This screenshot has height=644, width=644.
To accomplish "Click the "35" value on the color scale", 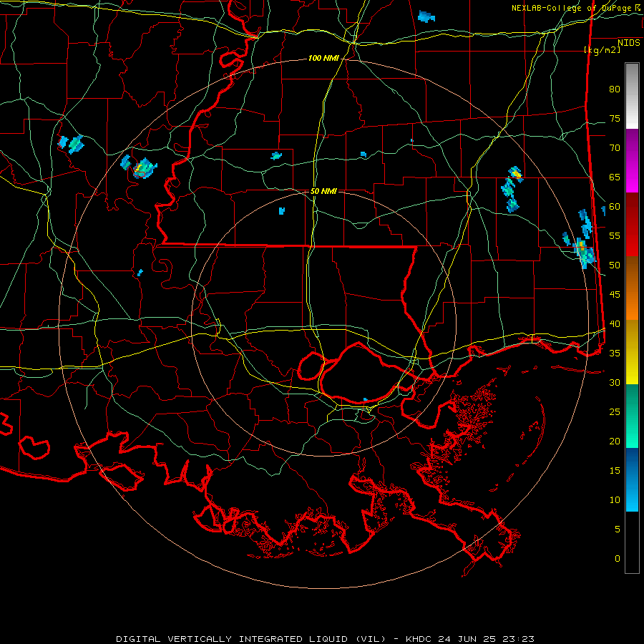I will pyautogui.click(x=615, y=353).
